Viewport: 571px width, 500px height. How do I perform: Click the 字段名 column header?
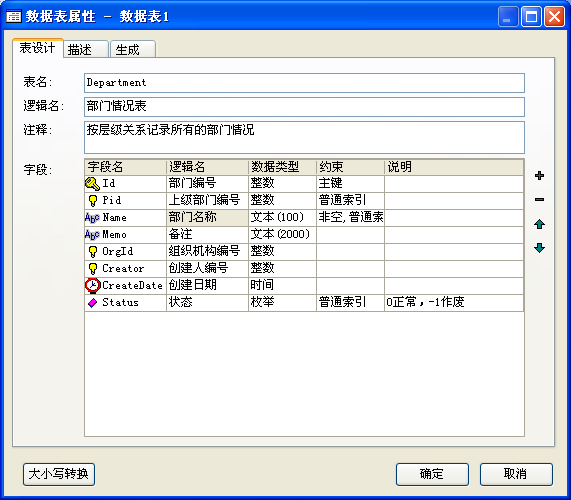[x=126, y=167]
